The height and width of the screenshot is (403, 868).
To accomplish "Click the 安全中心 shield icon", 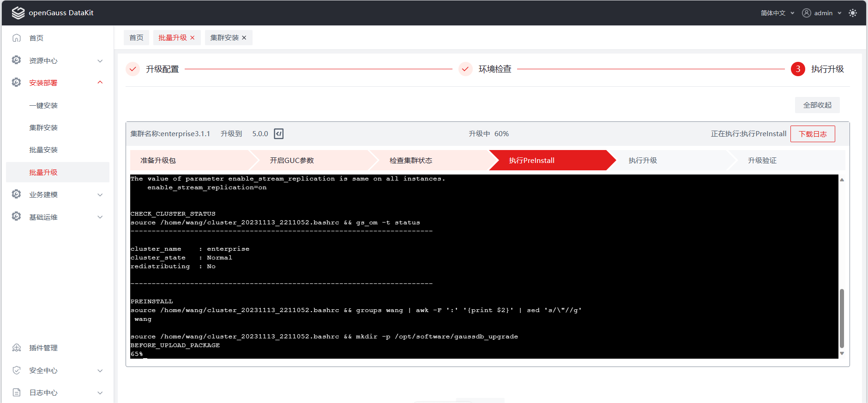I will coord(17,370).
